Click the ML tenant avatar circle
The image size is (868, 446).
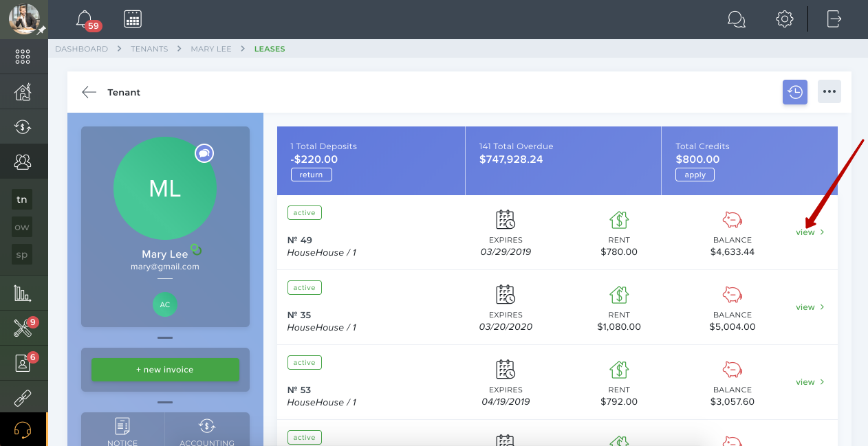(165, 188)
